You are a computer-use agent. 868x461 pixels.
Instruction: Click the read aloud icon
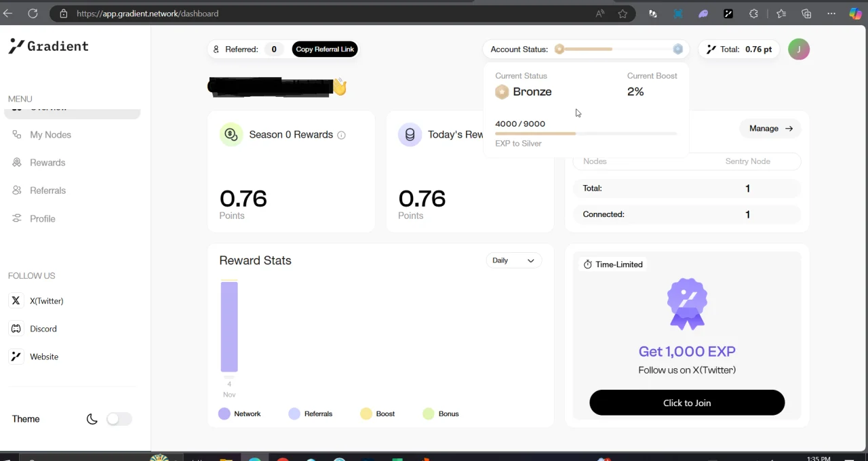[x=600, y=14]
